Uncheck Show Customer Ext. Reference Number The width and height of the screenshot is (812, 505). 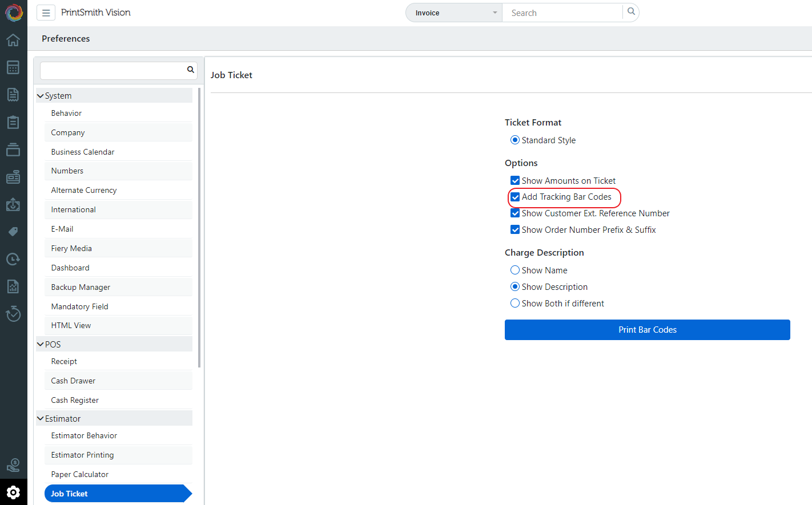[515, 213]
